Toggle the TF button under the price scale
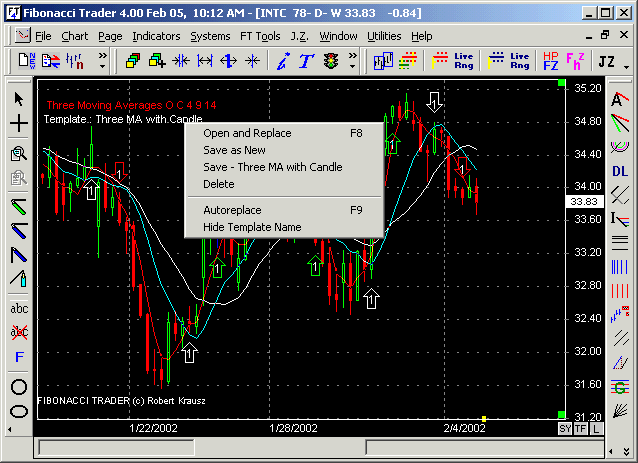Screen dimensions: 638x463 (581, 428)
